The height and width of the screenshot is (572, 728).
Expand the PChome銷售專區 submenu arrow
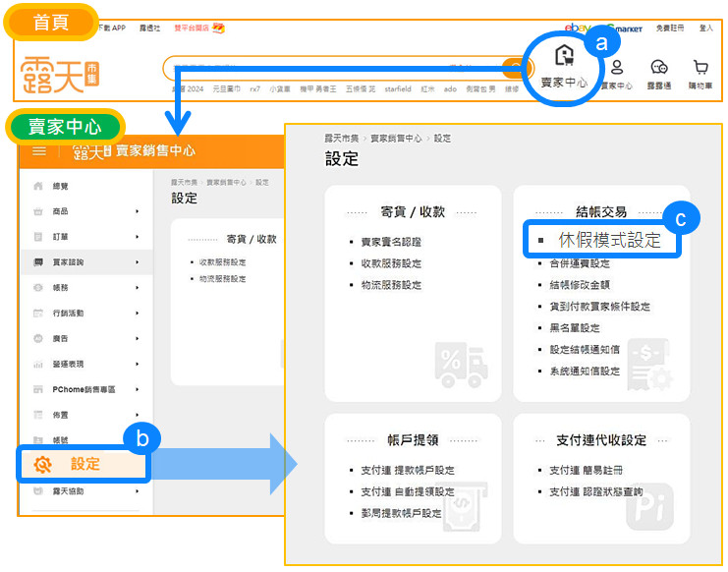point(138,389)
